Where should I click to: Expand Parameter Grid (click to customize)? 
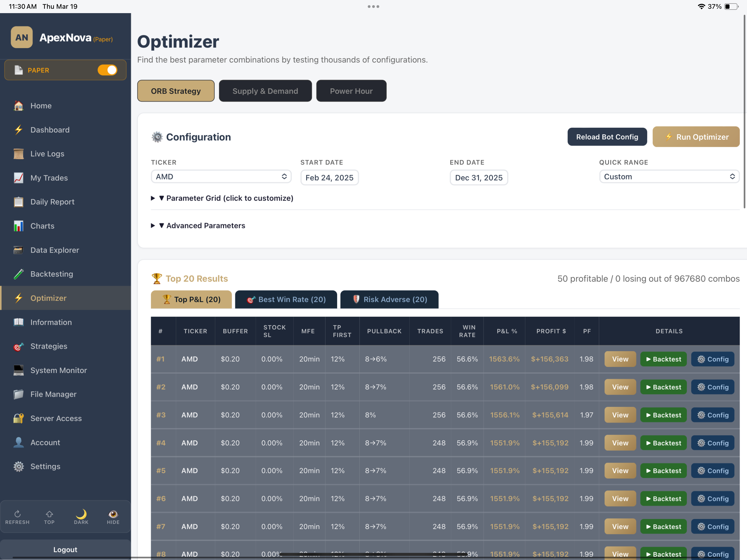pos(222,198)
